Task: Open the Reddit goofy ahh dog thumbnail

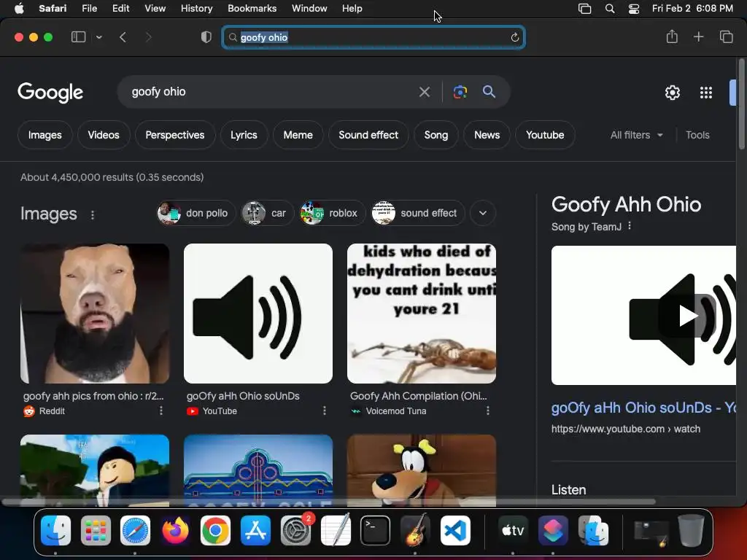Action: click(x=95, y=314)
